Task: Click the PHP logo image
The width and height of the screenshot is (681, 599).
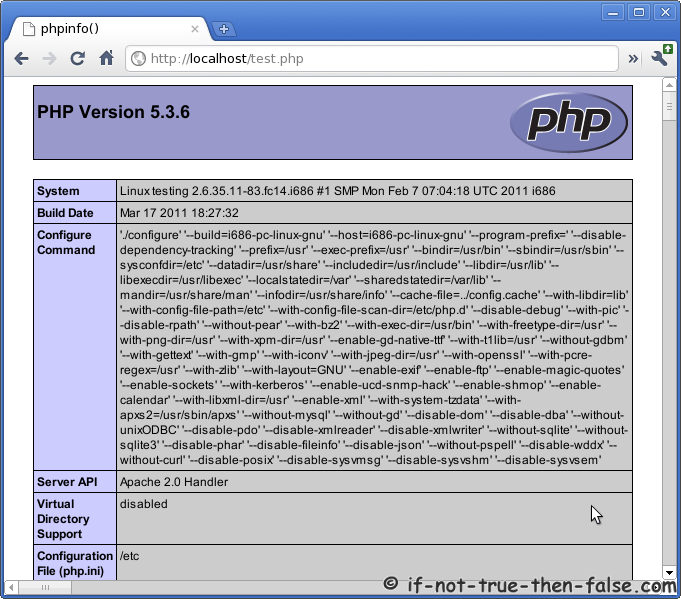Action: point(569,122)
